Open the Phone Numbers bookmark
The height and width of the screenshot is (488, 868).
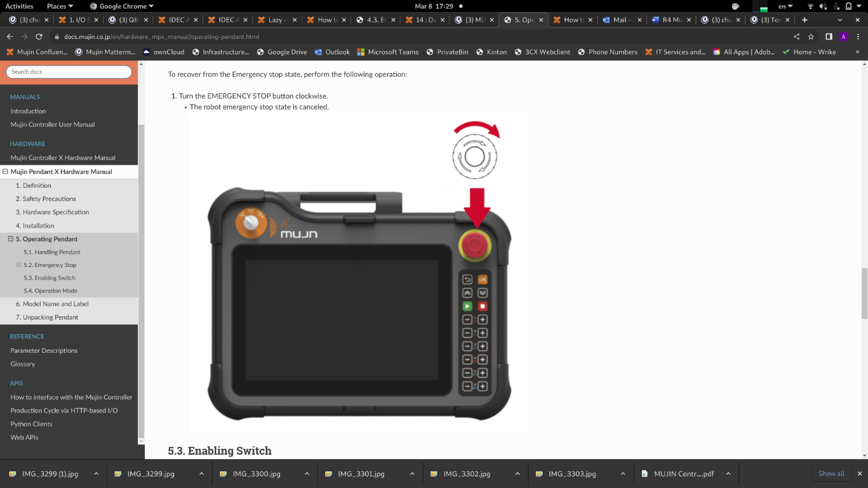(607, 52)
